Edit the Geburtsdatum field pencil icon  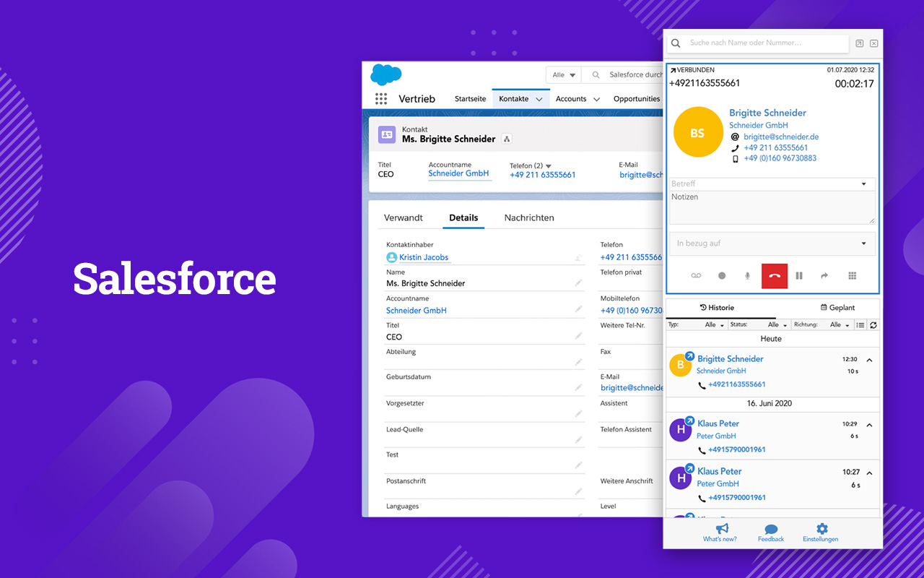[x=578, y=388]
